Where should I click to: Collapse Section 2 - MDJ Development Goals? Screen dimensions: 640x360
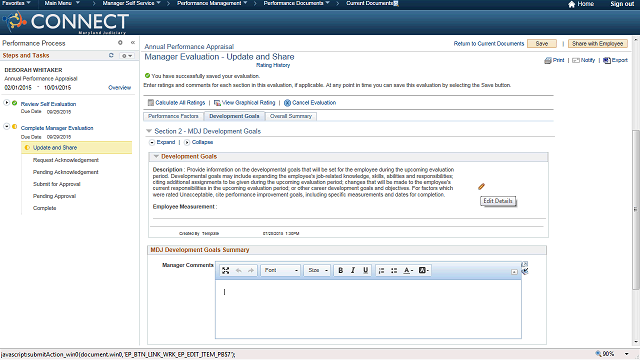(x=149, y=131)
